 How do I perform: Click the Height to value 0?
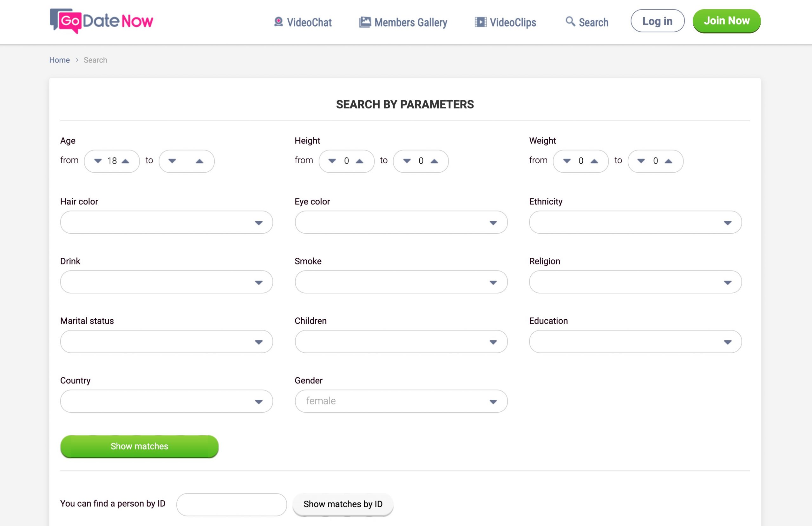click(x=421, y=161)
